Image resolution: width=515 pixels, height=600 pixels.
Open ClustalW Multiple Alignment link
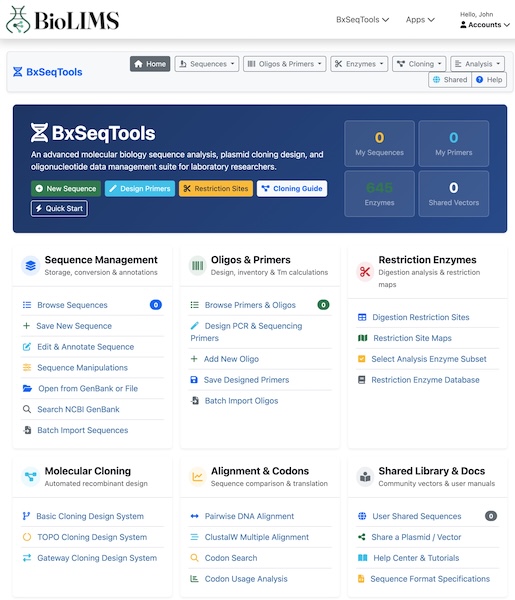click(259, 537)
